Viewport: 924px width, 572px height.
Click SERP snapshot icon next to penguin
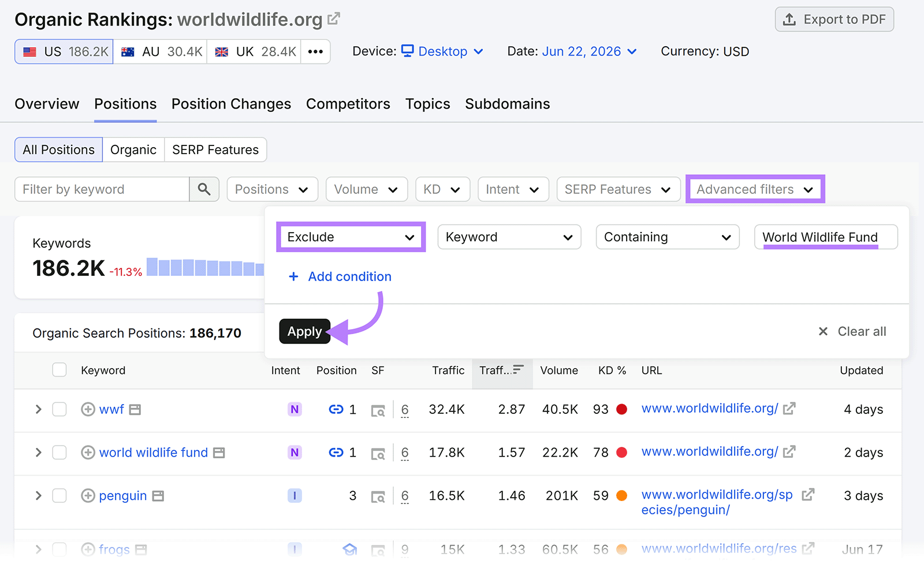click(x=158, y=496)
